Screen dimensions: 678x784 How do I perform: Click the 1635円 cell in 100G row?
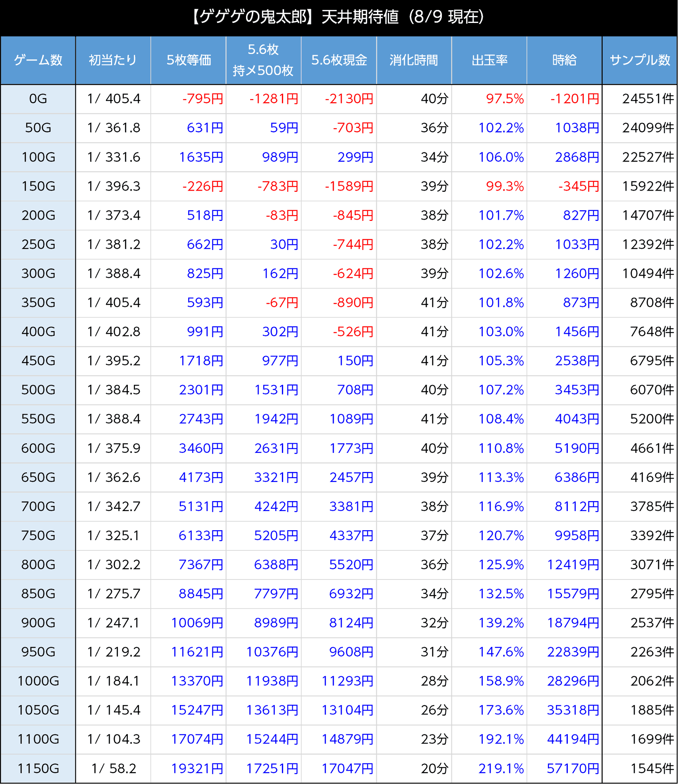point(188,157)
